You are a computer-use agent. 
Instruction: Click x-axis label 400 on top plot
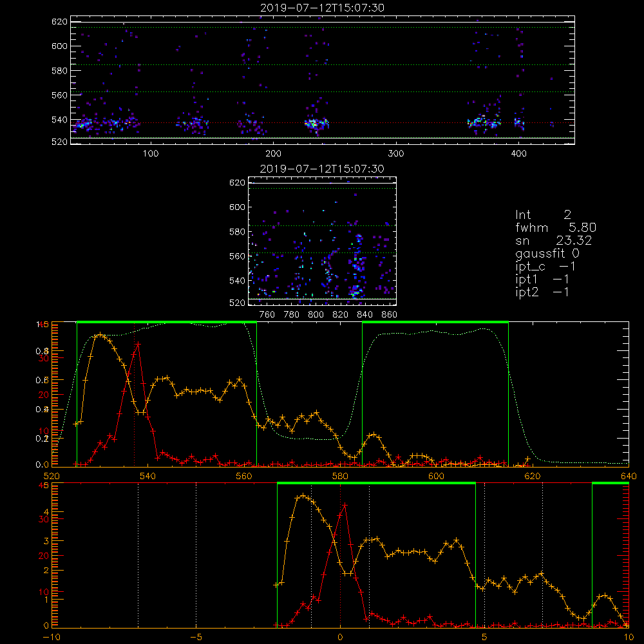(518, 154)
